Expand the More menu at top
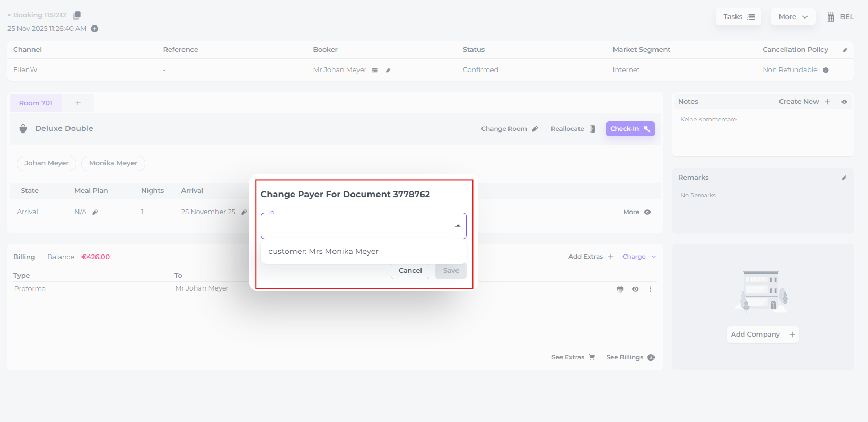The width and height of the screenshot is (868, 422). coord(793,17)
